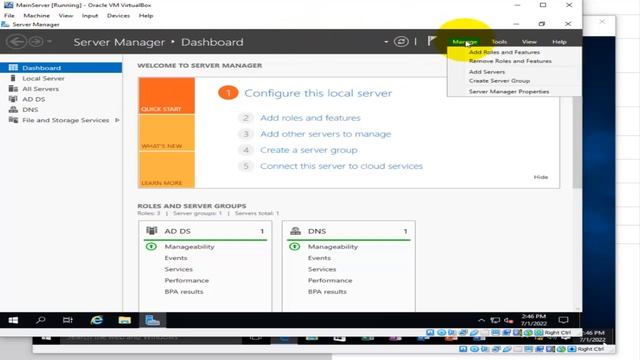Click the DNS tile icon
The image size is (640, 360).
pos(295,231)
